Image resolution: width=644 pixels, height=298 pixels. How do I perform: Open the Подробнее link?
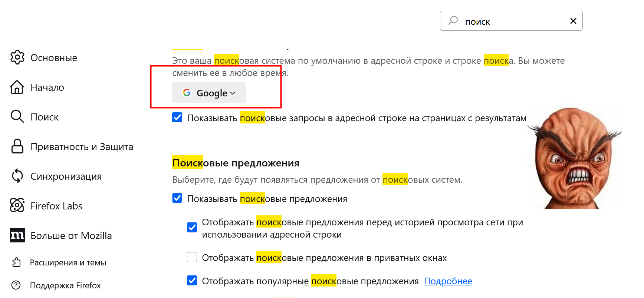point(448,281)
